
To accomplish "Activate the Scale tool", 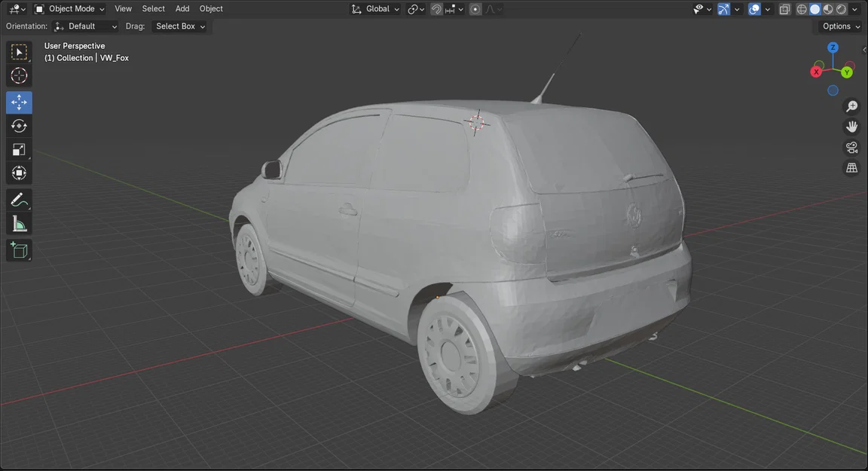I will coord(18,148).
